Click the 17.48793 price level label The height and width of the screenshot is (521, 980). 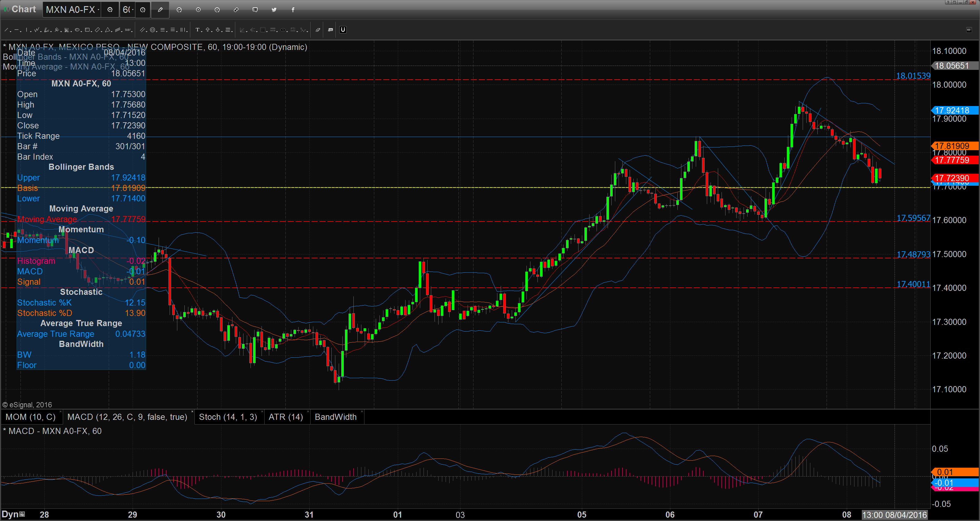click(914, 254)
